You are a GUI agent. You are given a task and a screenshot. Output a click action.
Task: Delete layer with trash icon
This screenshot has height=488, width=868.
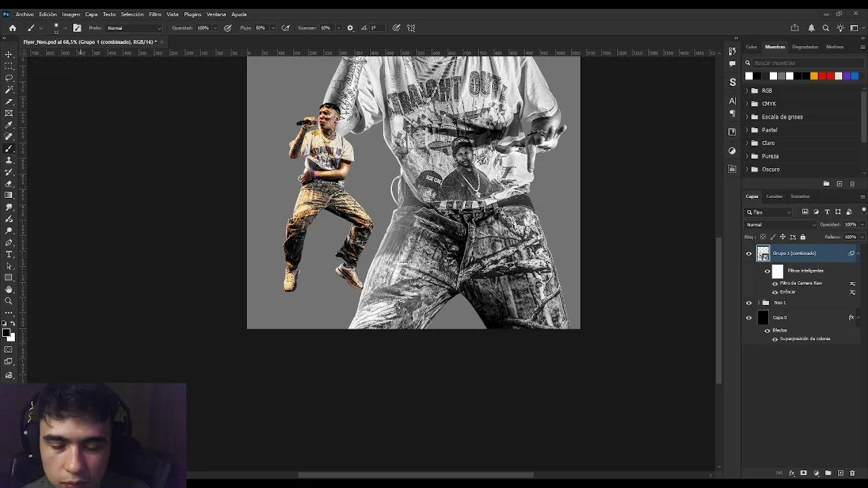click(852, 473)
